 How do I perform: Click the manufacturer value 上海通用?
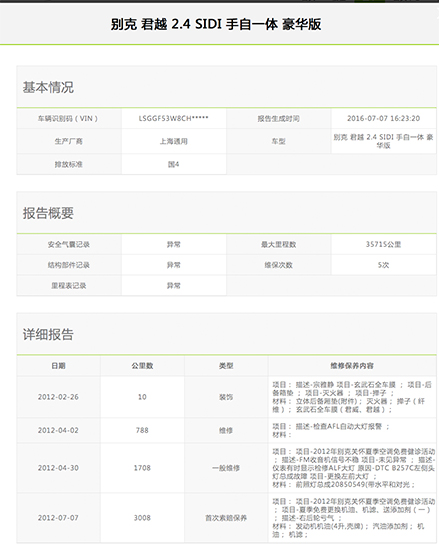point(174,141)
